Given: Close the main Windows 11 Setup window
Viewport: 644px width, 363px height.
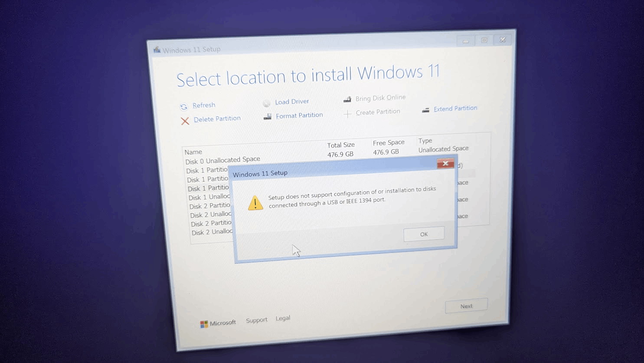Looking at the screenshot, I should 503,40.
